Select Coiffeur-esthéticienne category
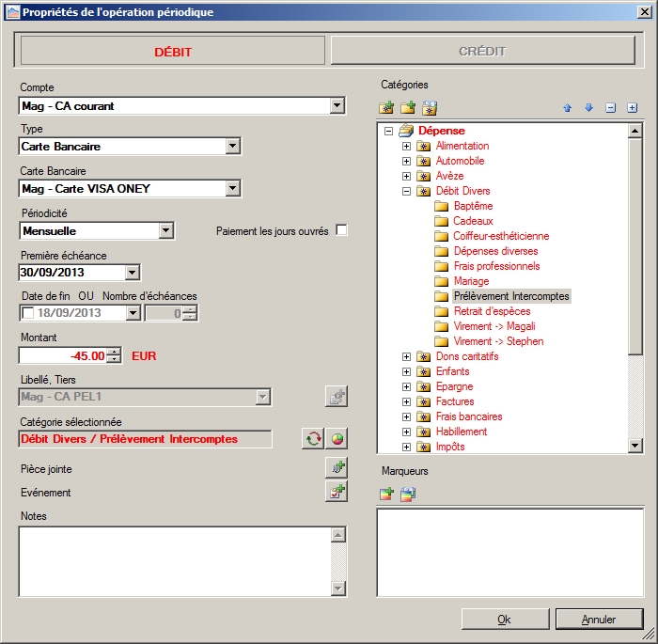Screen dimensions: 658x644 [x=501, y=236]
